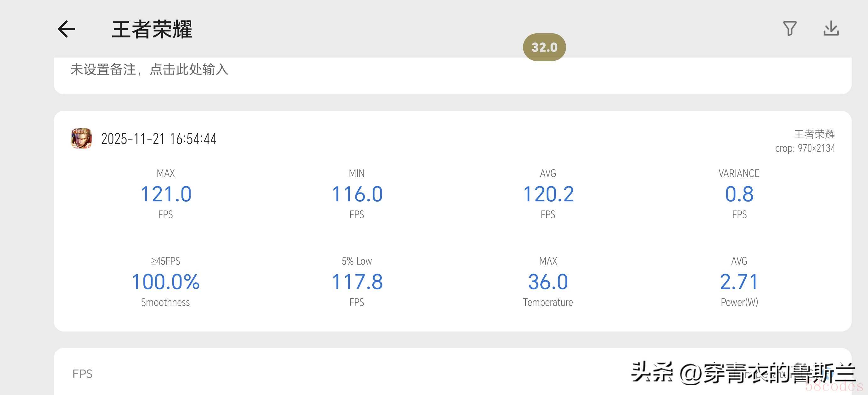Select the 王者荣耀 page title

point(152,29)
